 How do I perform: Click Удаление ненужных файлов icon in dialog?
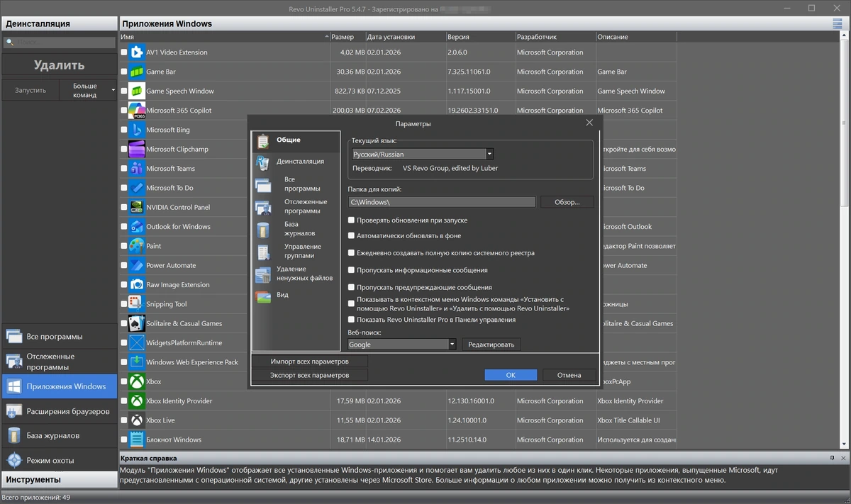263,274
